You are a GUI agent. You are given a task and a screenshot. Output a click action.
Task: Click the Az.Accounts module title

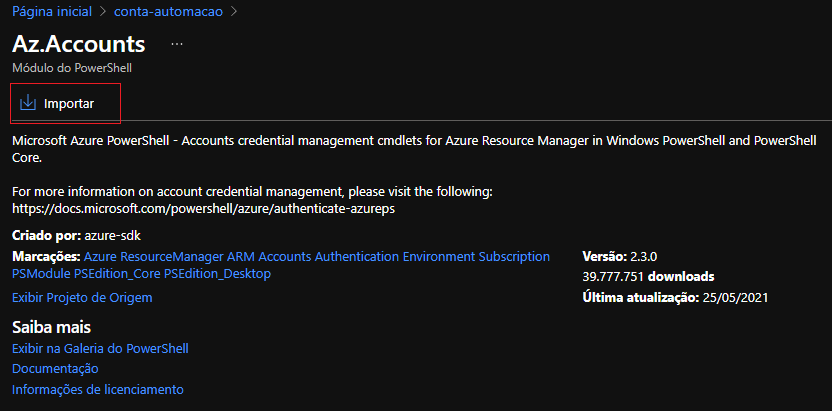[x=79, y=44]
